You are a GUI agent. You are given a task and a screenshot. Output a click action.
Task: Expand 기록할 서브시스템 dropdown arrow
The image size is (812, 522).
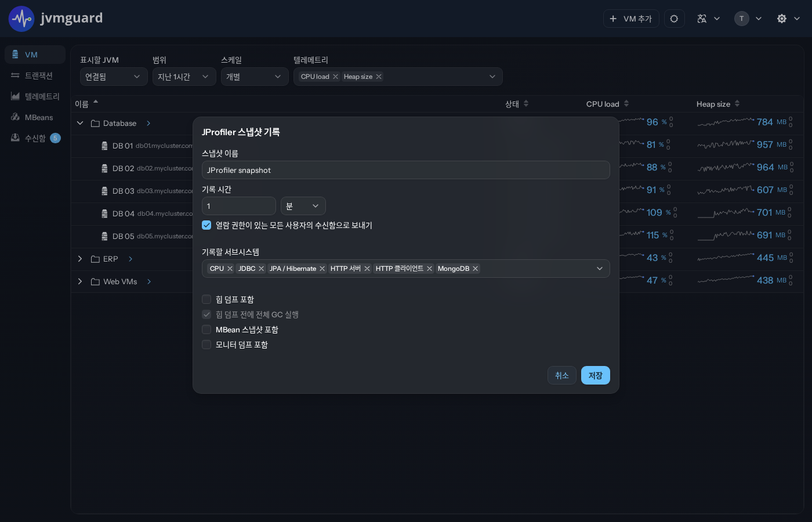pyautogui.click(x=600, y=269)
